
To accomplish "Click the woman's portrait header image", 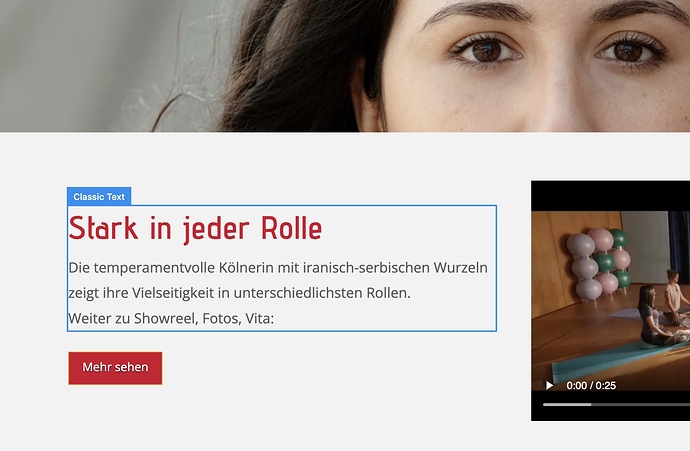I will click(x=345, y=66).
